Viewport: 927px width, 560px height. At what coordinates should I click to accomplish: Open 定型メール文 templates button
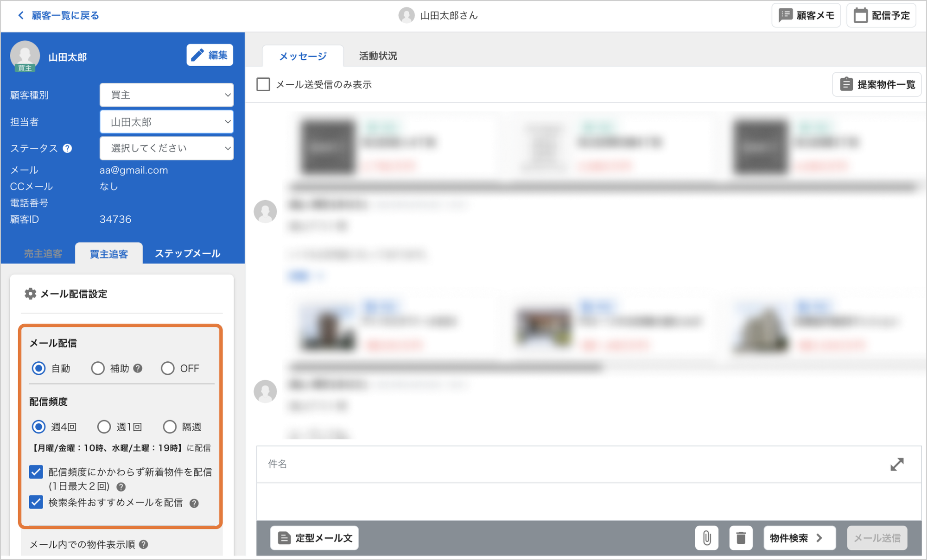pyautogui.click(x=315, y=538)
